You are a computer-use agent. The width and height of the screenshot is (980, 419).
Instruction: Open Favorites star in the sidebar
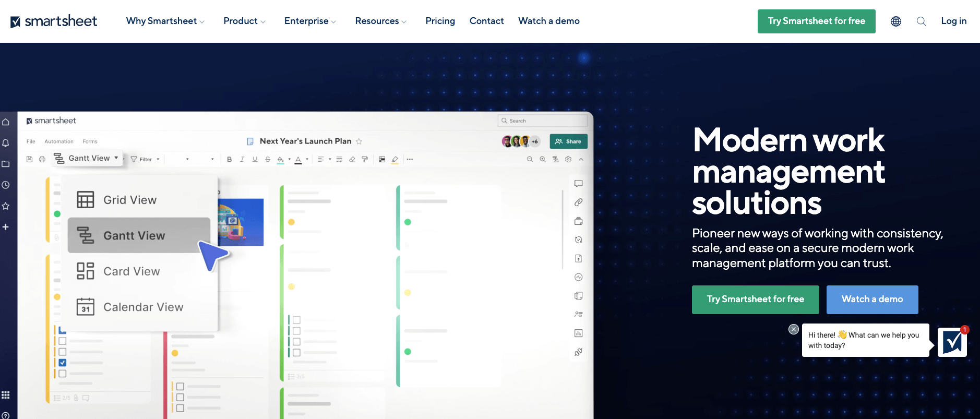(6, 206)
